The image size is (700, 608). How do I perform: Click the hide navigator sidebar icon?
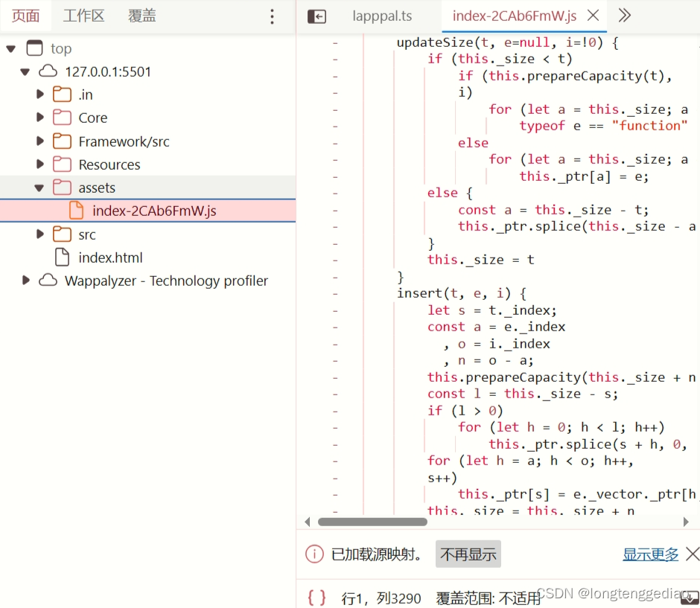click(x=316, y=16)
